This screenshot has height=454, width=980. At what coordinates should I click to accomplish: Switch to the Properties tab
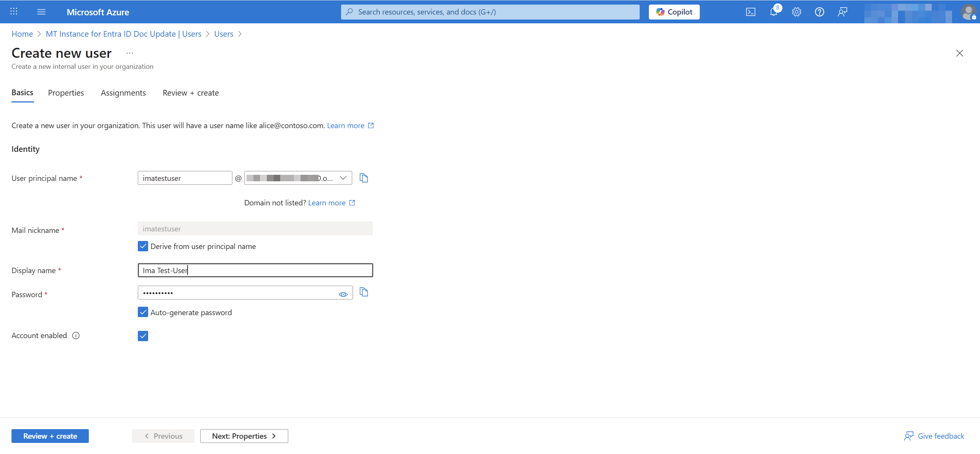click(66, 93)
